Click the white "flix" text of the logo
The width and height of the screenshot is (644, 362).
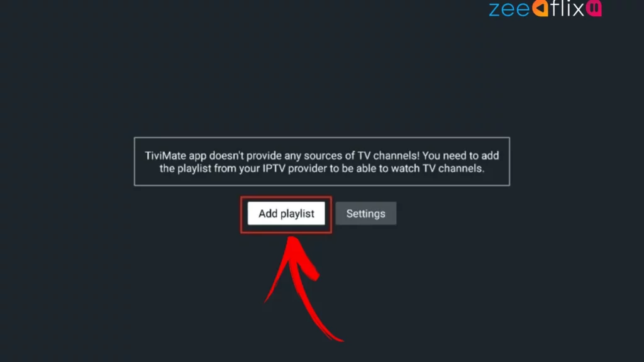567,8
